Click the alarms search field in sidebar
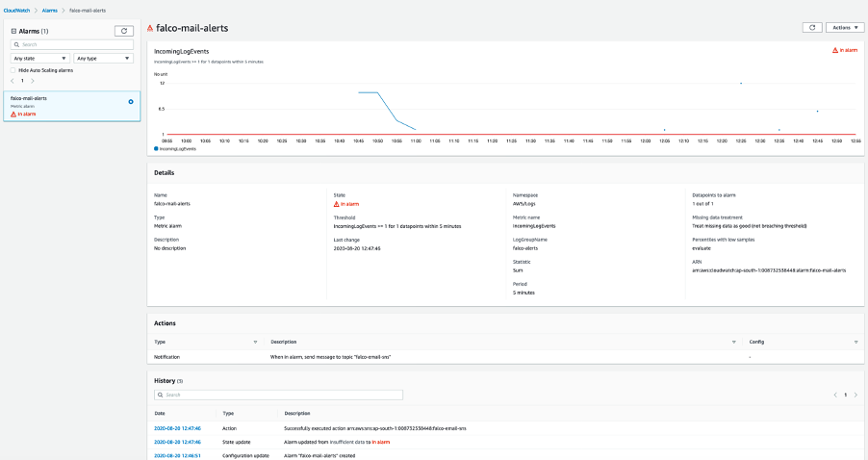 tap(72, 44)
